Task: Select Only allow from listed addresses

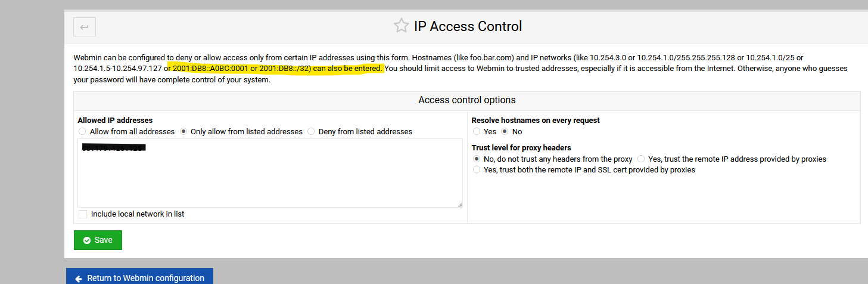Action: point(183,131)
